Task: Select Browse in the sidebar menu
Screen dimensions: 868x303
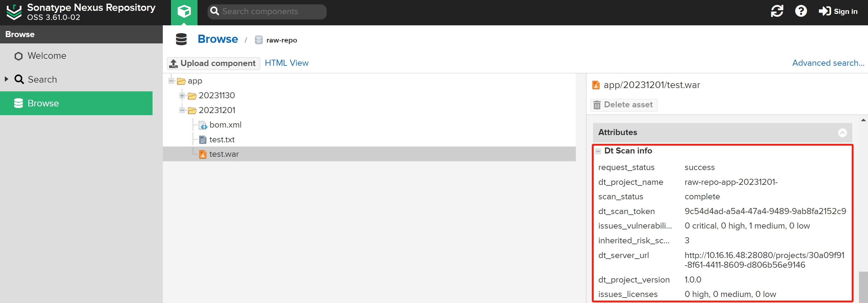Action: coord(43,103)
